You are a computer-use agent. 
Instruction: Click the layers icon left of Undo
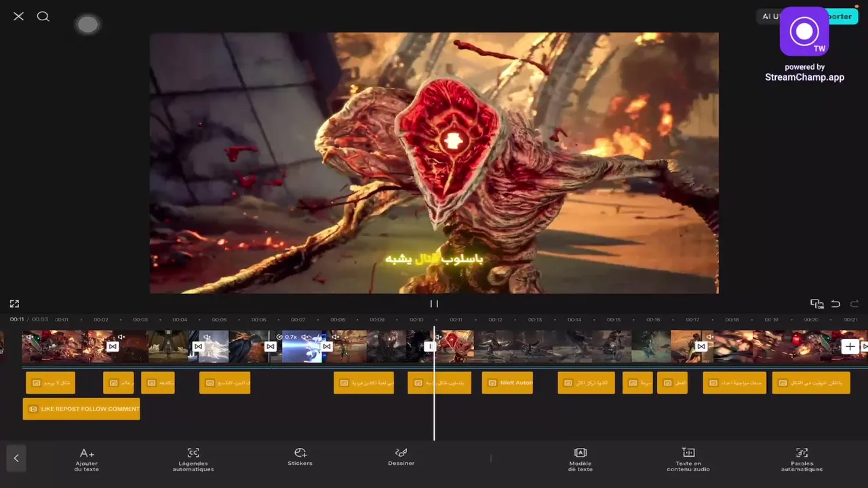click(816, 304)
